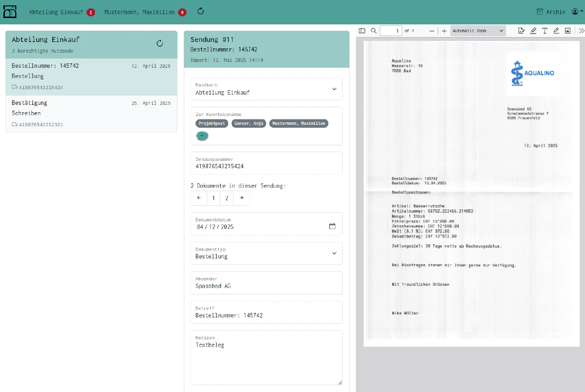Select the PDF highlight tool
The width and height of the screenshot is (585, 392).
click(533, 31)
